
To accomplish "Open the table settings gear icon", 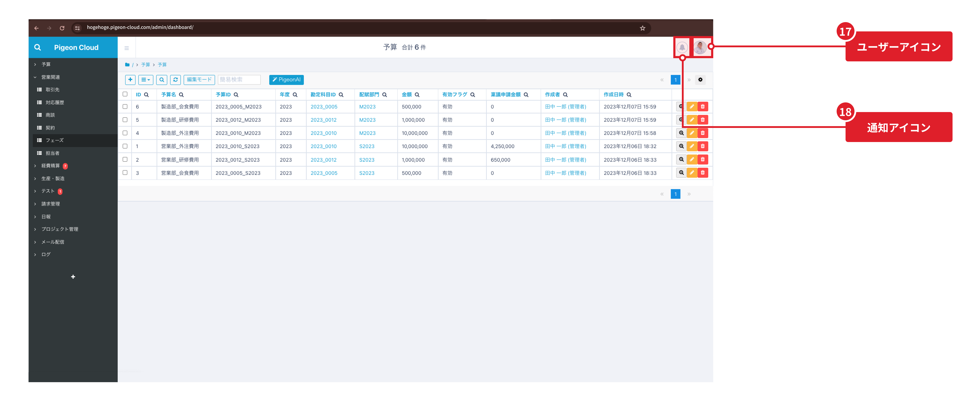I will (x=700, y=80).
